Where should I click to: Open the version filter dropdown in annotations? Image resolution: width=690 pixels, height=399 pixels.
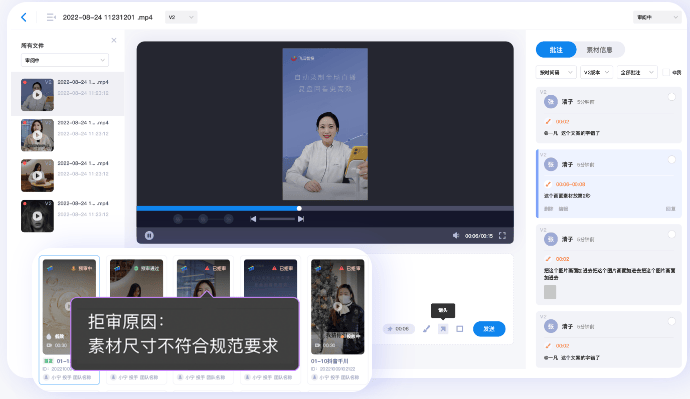point(596,72)
